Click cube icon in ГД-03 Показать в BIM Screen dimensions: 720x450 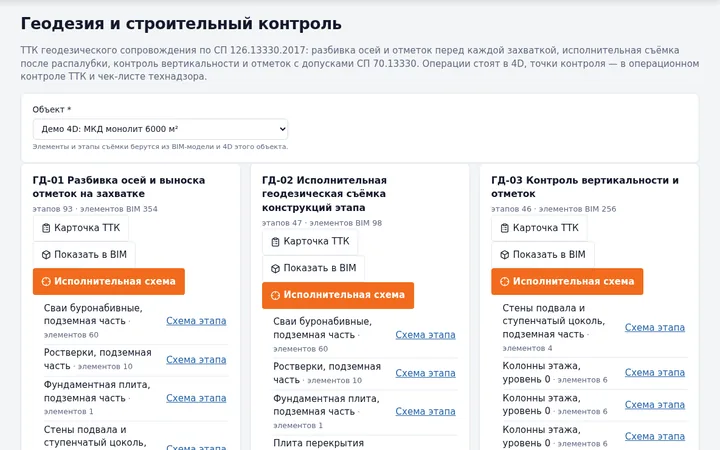coord(505,255)
